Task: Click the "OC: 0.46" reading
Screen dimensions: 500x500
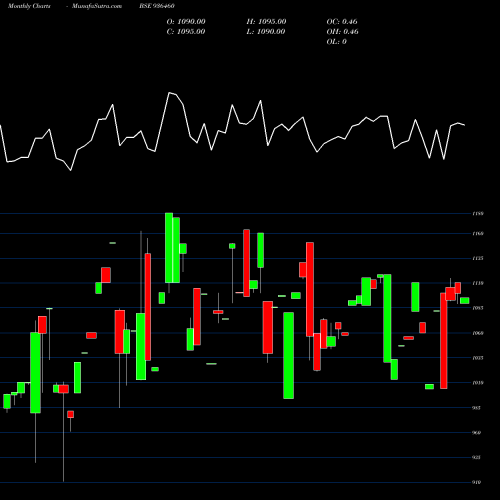Action: (x=342, y=22)
